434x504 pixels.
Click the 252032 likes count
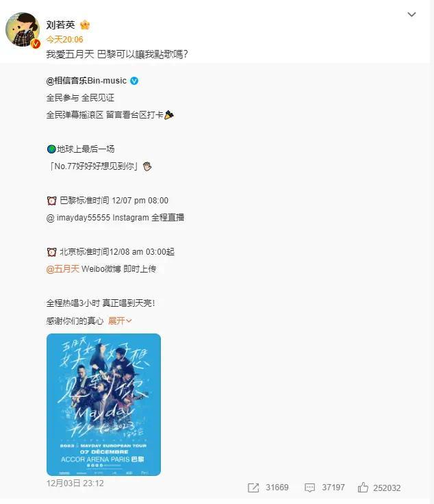click(x=387, y=488)
